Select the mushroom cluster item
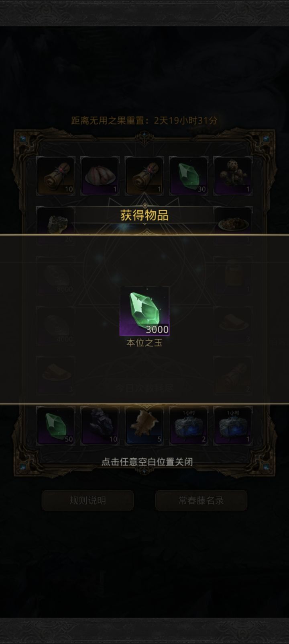 click(233, 176)
